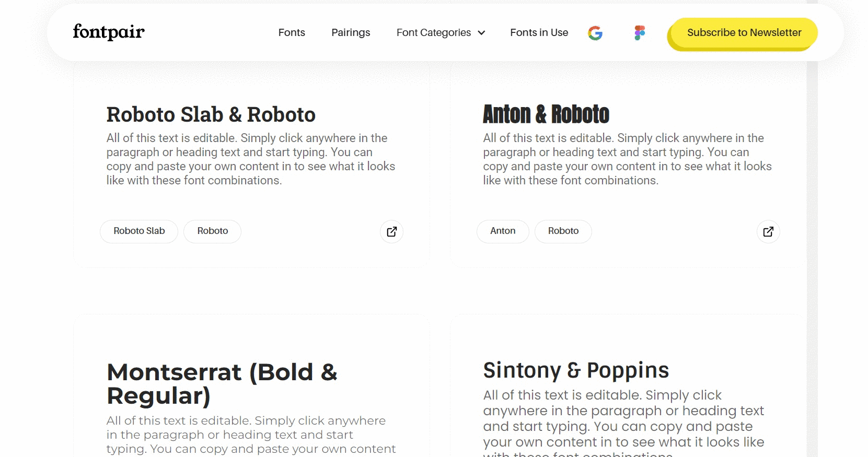Edit the Roboto Slab & Roboto heading
This screenshot has height=457, width=868.
tap(211, 114)
